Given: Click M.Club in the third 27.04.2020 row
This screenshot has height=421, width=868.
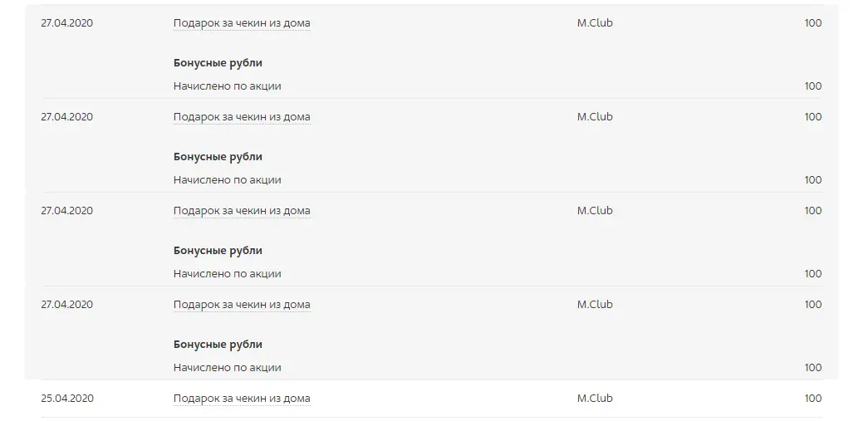Looking at the screenshot, I should click(x=595, y=211).
